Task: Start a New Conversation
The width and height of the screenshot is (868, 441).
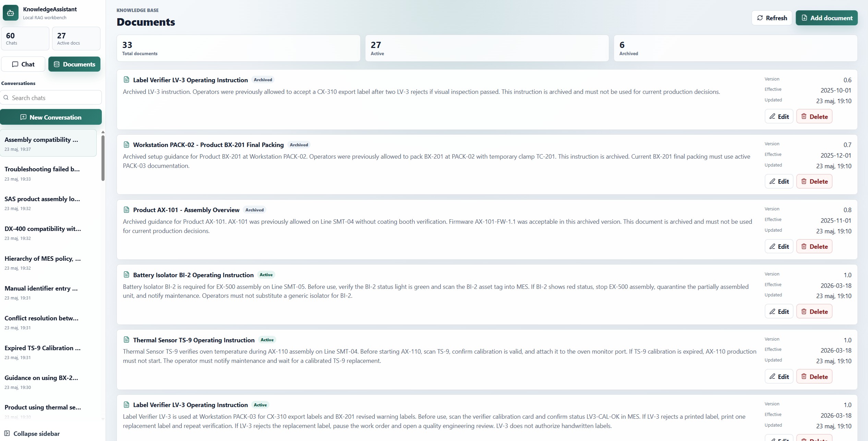Action: (51, 117)
